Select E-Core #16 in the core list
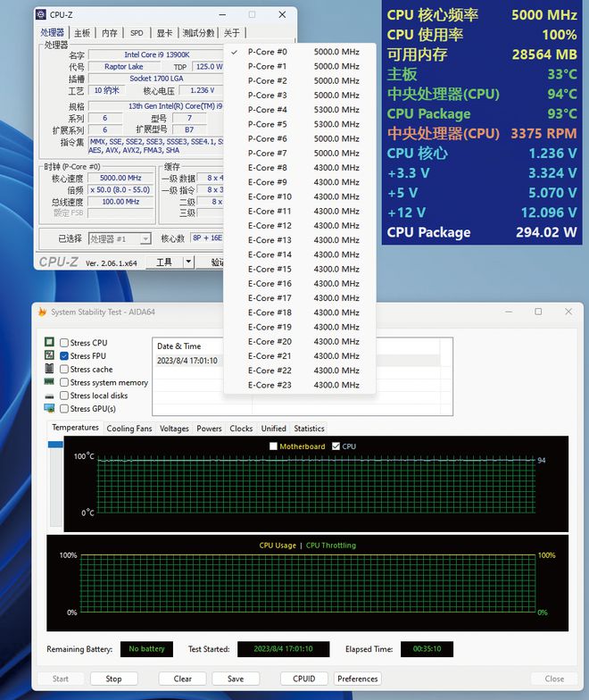The height and width of the screenshot is (700, 589). coord(300,284)
